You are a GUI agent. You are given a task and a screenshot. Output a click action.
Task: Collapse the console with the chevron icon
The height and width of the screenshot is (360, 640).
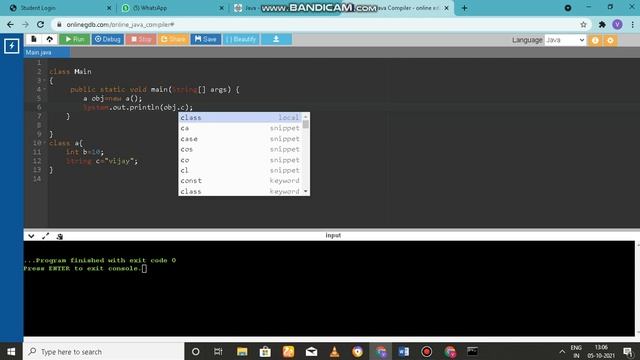click(x=31, y=236)
